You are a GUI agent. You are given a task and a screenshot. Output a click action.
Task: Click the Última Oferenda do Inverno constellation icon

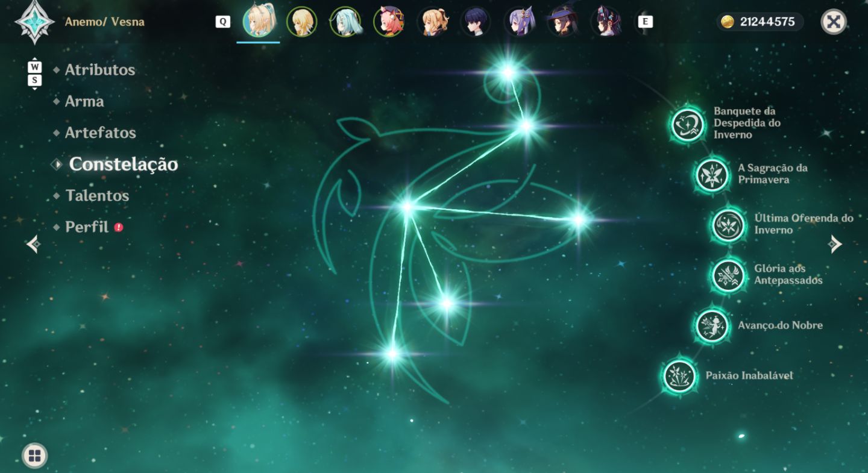[x=728, y=225]
